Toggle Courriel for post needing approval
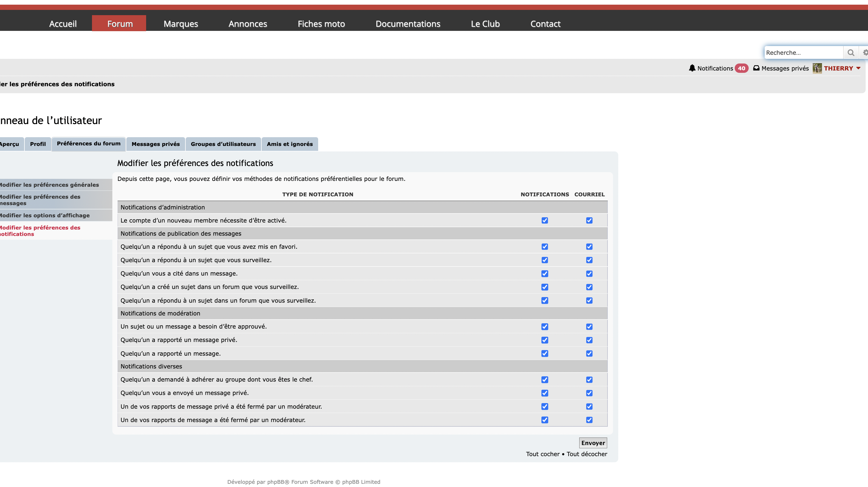The image size is (868, 487). click(x=589, y=327)
